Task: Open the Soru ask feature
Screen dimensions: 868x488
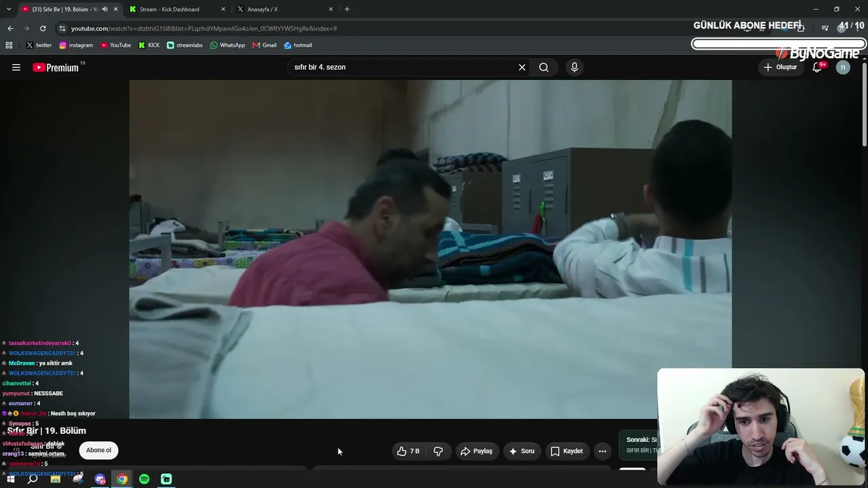Action: [x=522, y=451]
